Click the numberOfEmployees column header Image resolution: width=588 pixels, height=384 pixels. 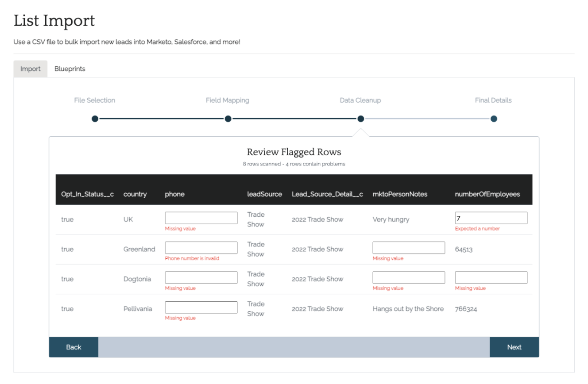coord(487,194)
